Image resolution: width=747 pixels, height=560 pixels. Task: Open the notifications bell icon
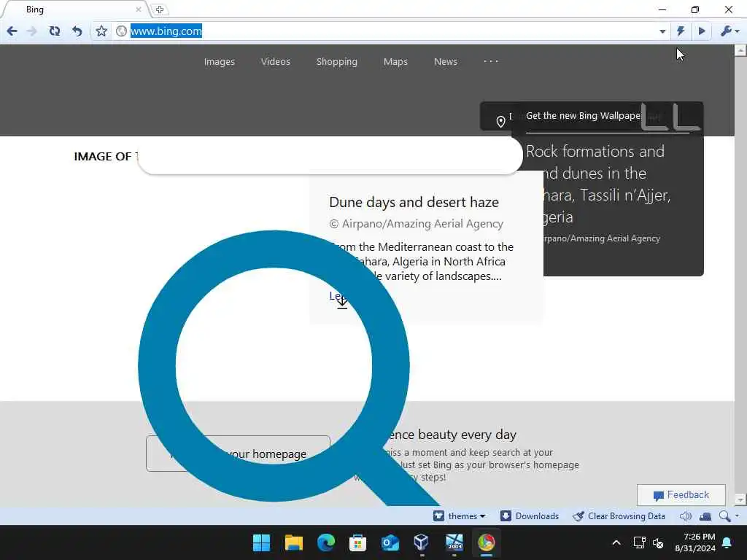pyautogui.click(x=727, y=542)
